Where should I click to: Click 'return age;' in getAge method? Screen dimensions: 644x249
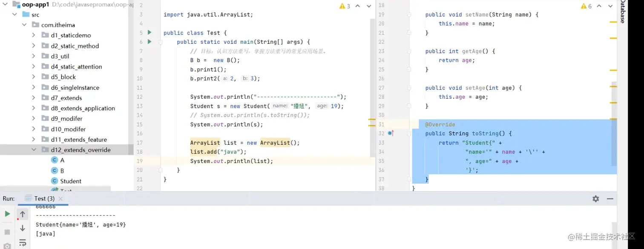(457, 60)
